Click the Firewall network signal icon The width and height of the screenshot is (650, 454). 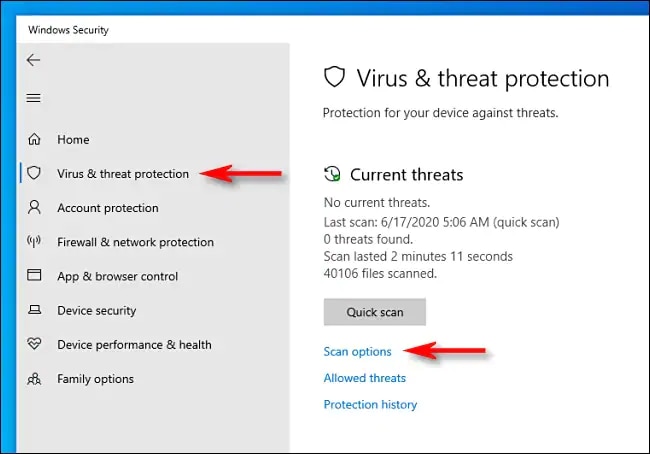(x=35, y=242)
